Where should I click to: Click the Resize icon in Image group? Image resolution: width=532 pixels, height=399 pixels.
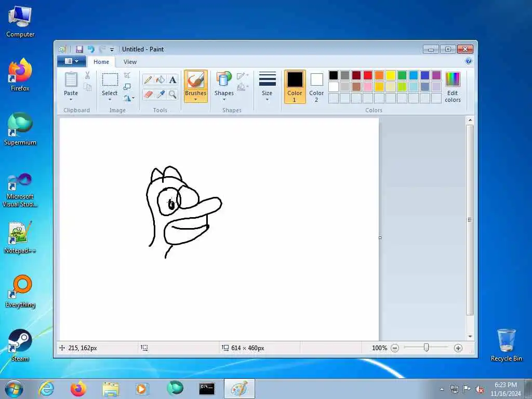(x=127, y=87)
